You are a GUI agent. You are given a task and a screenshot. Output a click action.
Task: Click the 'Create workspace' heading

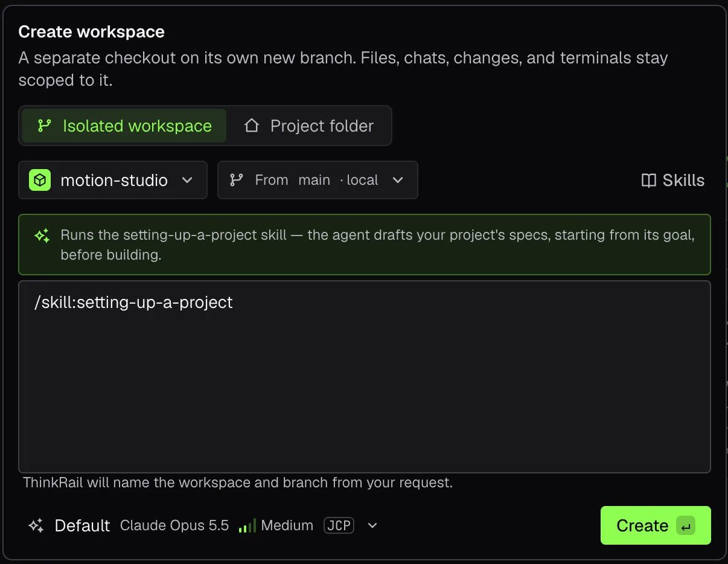(92, 31)
